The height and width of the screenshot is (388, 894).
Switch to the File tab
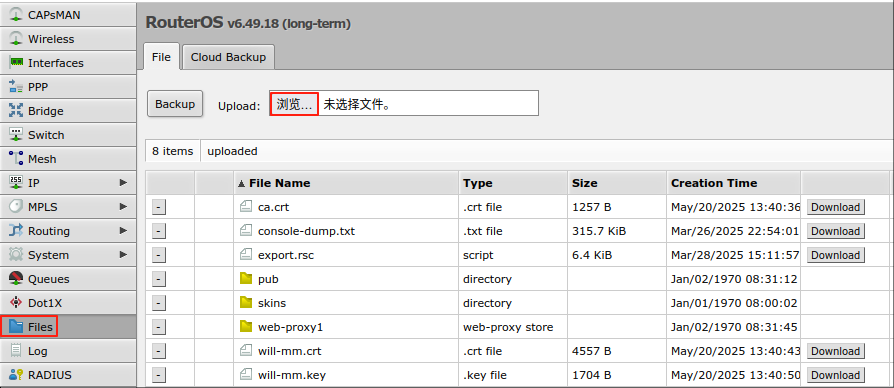click(161, 57)
